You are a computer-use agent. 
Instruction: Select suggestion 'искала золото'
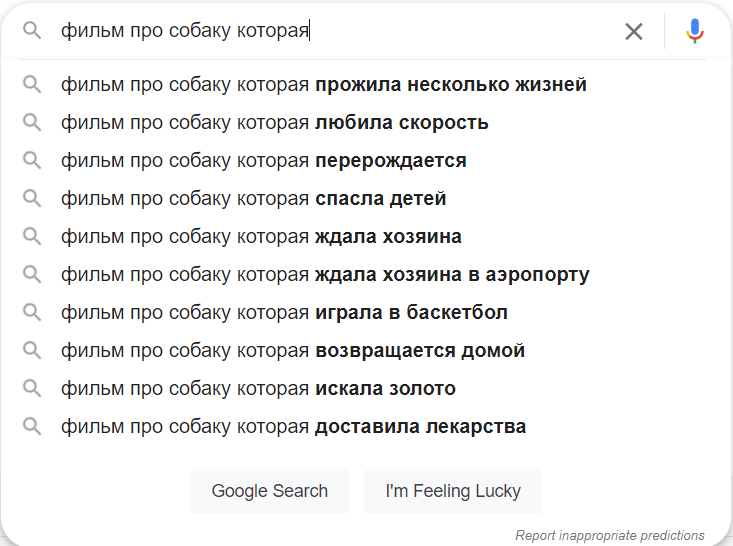tap(258, 389)
